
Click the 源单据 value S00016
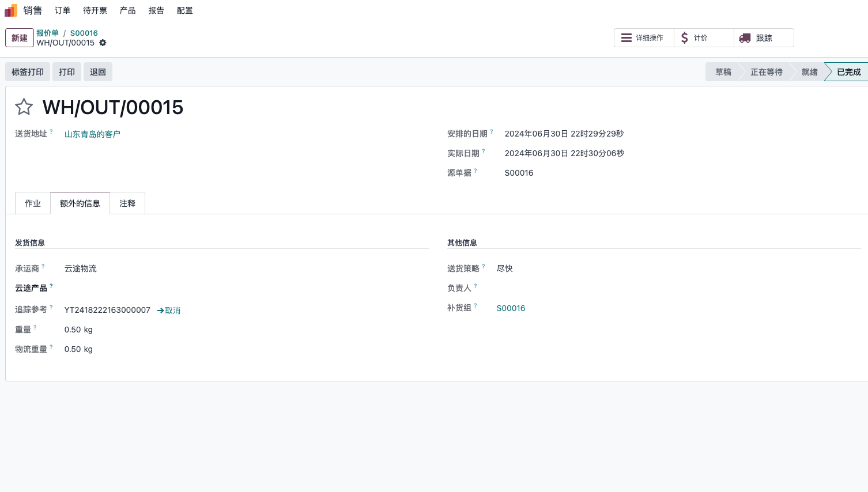coord(519,173)
